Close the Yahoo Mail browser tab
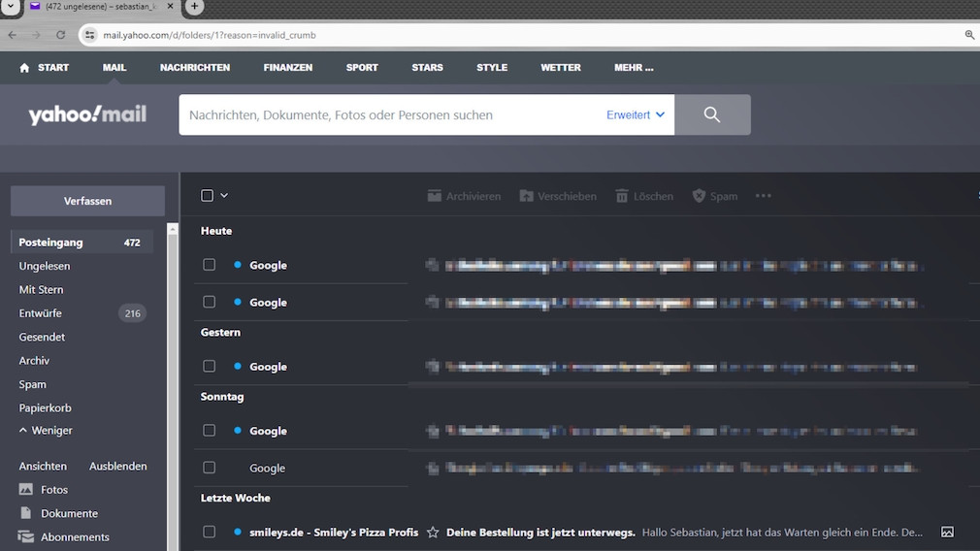The height and width of the screenshot is (551, 980). coord(170,6)
